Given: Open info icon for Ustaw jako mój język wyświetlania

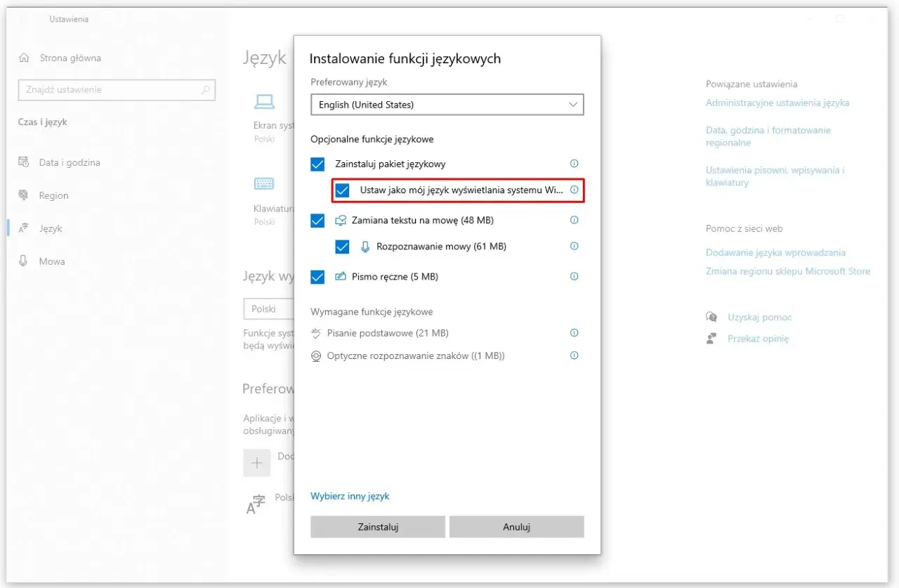Looking at the screenshot, I should 574,190.
